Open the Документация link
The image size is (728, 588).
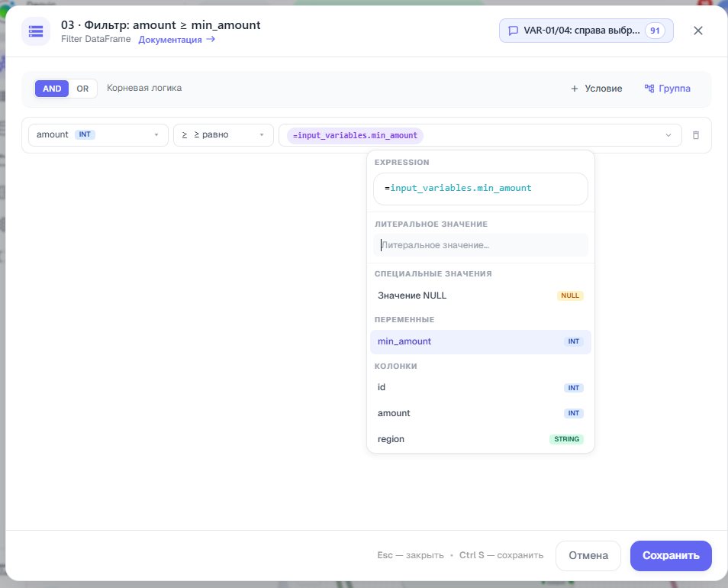(x=176, y=40)
